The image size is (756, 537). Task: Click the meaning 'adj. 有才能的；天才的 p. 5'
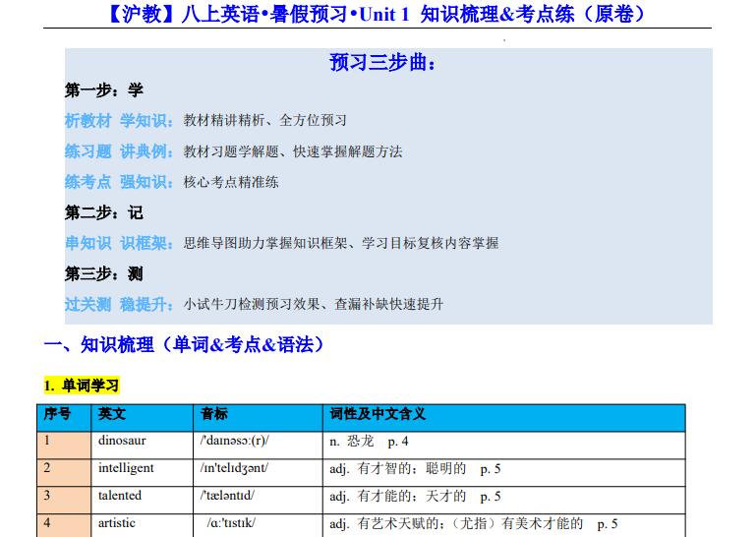coord(415,497)
